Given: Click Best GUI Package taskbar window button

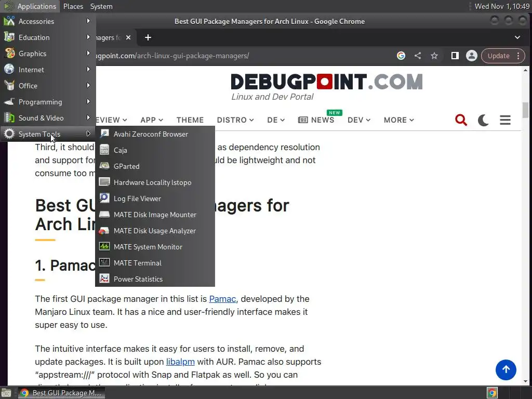Looking at the screenshot, I should click(61, 393).
